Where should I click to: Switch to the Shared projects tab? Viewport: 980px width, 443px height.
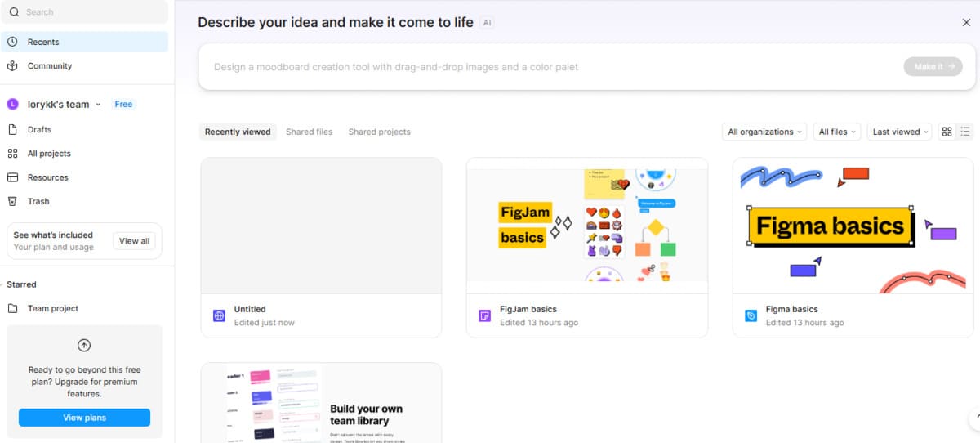(x=379, y=132)
